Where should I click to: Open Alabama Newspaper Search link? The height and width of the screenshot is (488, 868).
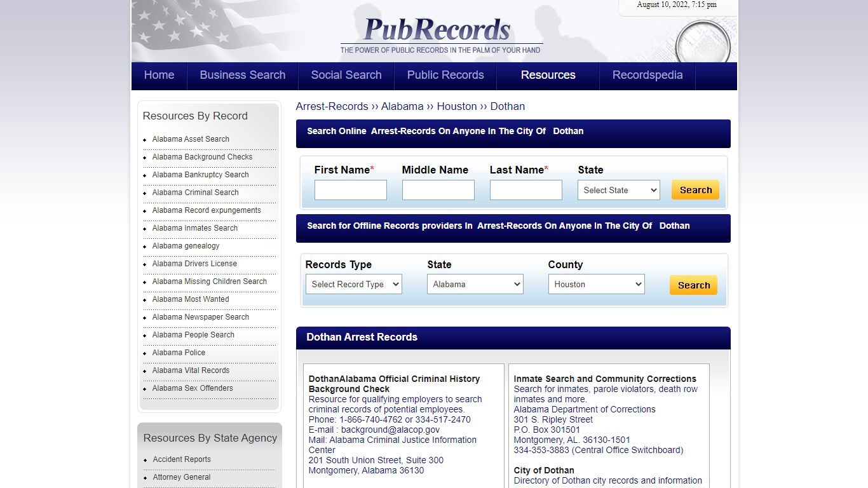200,317
